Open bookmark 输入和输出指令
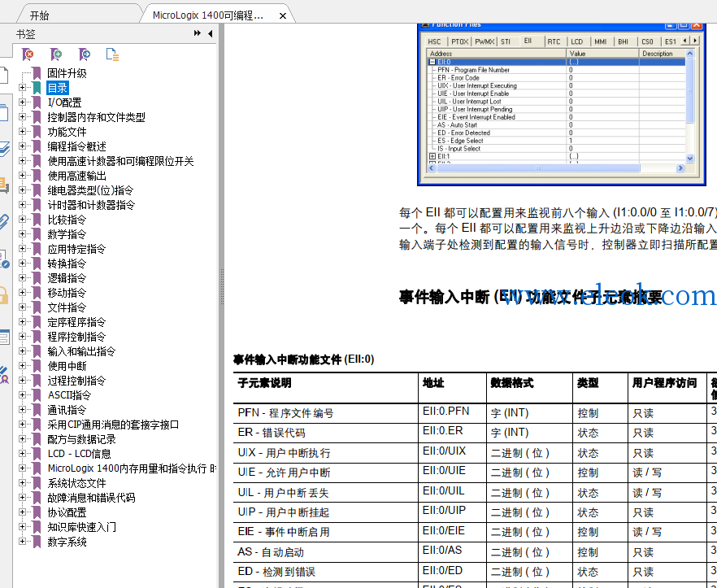 click(81, 351)
